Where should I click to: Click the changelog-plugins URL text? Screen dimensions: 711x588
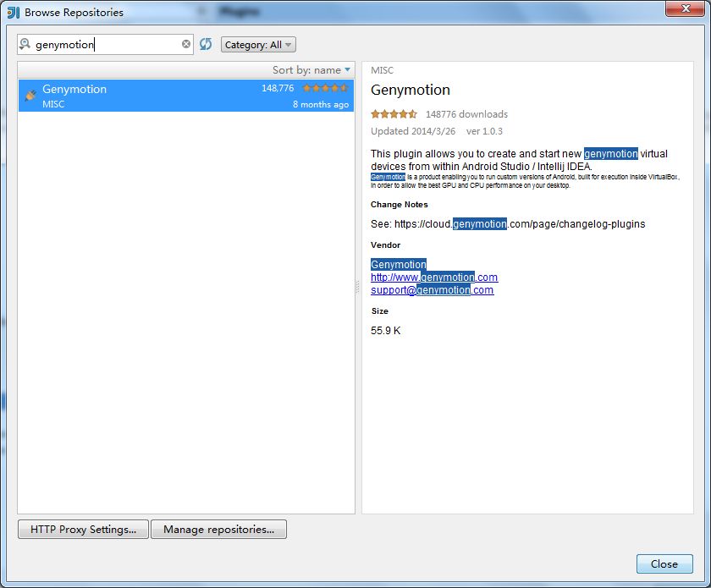point(520,224)
